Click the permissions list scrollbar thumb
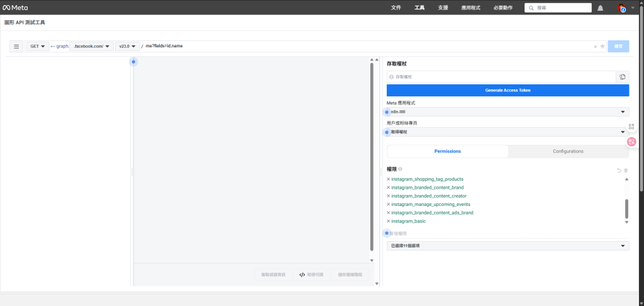 (627, 209)
